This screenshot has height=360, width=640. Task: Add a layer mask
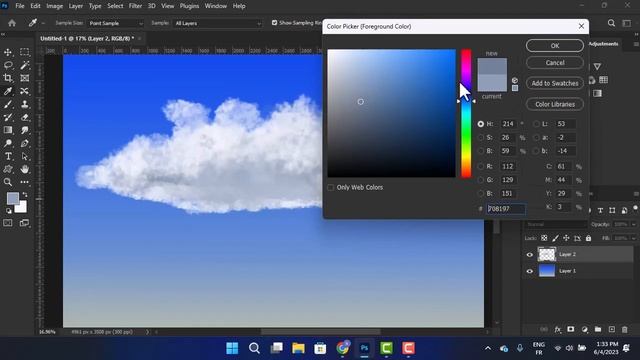(x=571, y=329)
